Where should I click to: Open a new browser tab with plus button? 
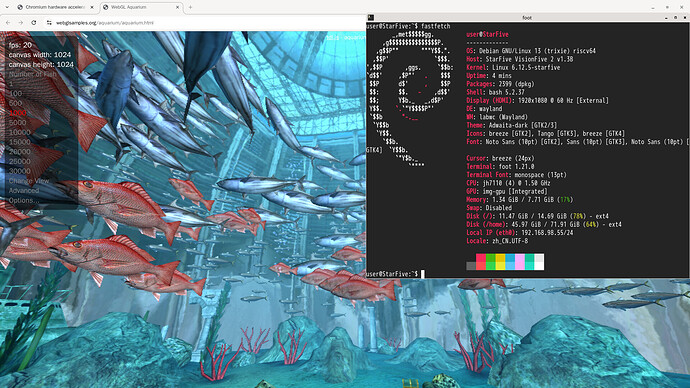[x=190, y=7]
